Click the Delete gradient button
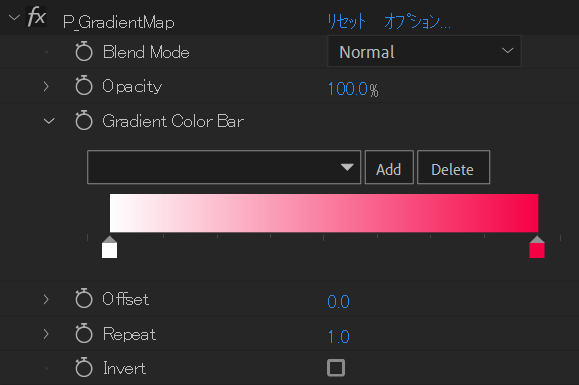Image resolution: width=579 pixels, height=385 pixels. (453, 167)
